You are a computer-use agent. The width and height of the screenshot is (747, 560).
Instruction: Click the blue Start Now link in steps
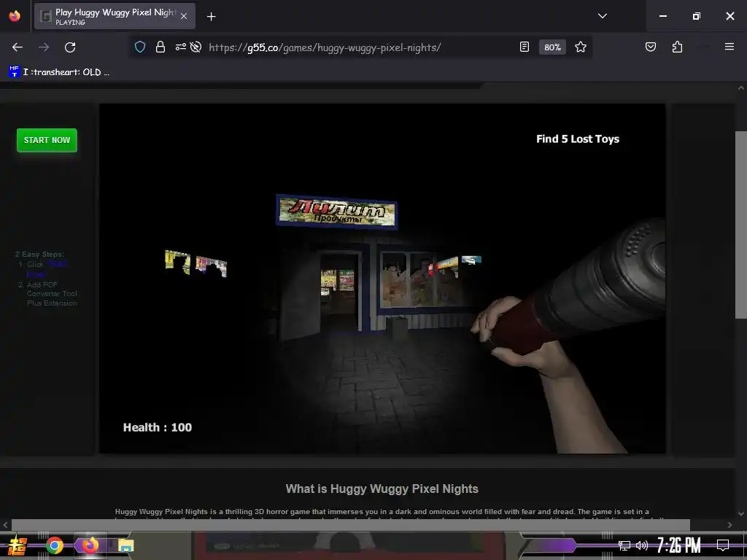point(47,269)
